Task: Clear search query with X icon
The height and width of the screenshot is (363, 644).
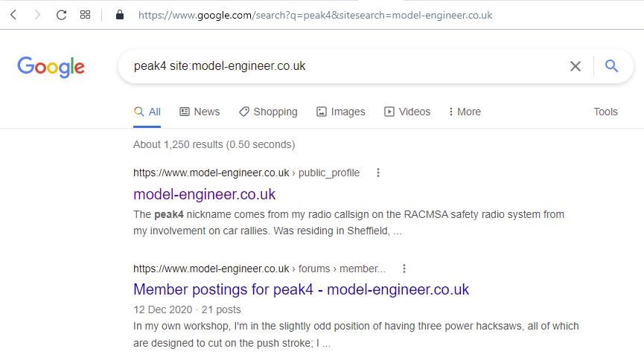Action: (x=576, y=66)
